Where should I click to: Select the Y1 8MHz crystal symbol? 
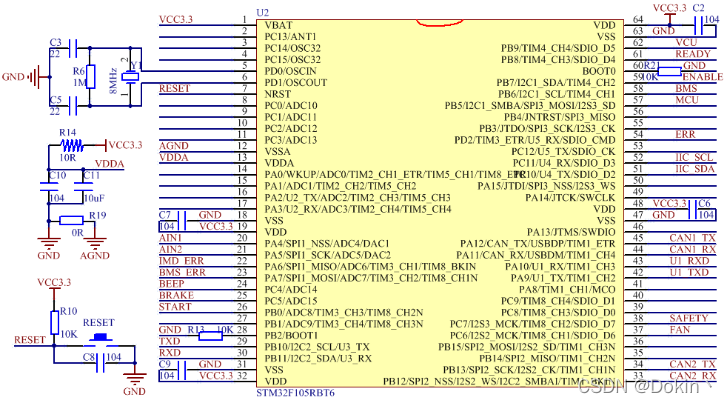tap(130, 77)
